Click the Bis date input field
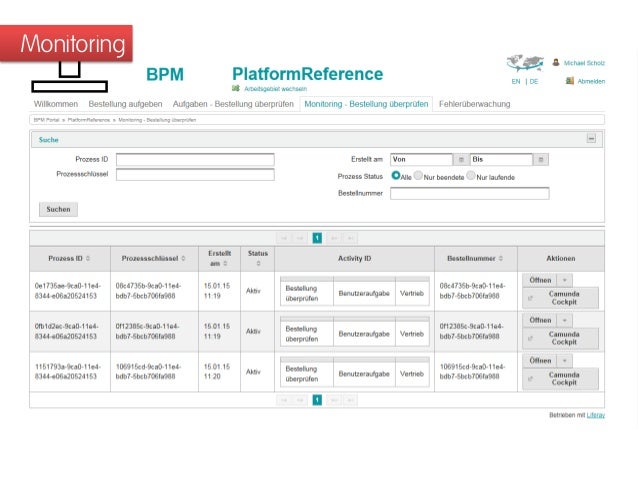The image size is (638, 479). (x=501, y=160)
